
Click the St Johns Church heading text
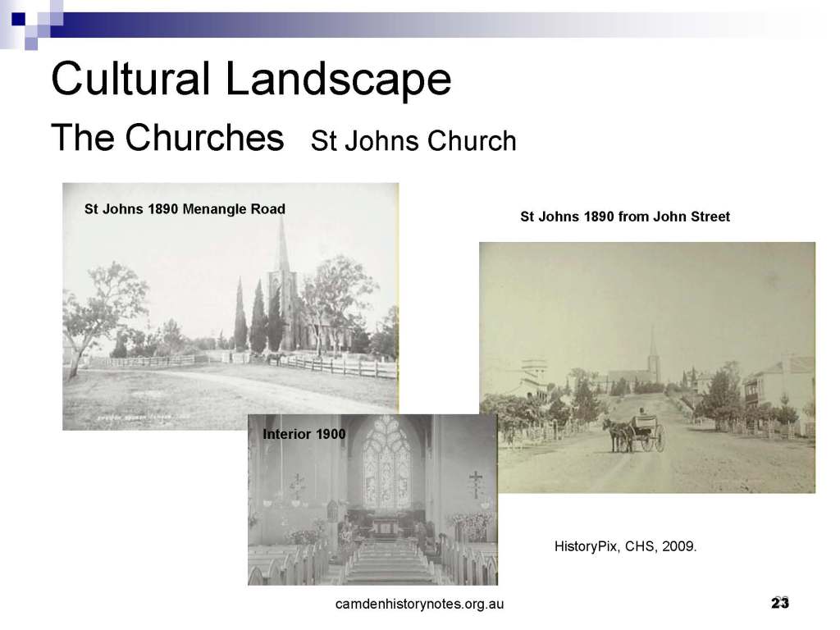point(413,142)
